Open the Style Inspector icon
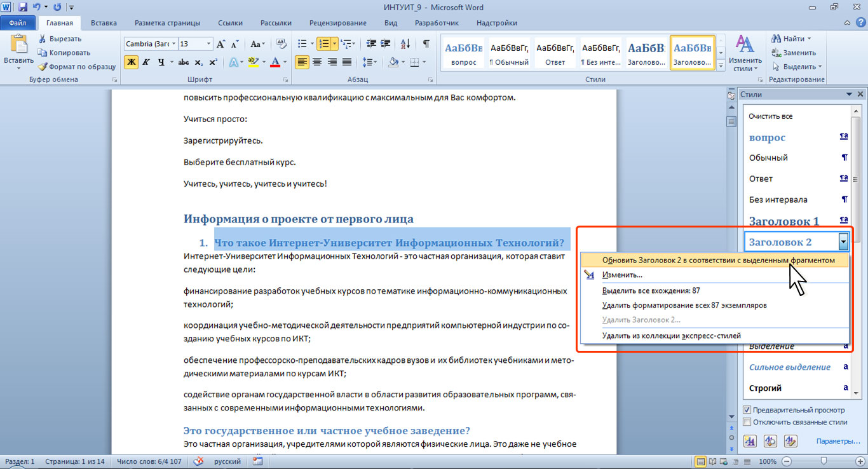868x469 pixels. tap(770, 441)
